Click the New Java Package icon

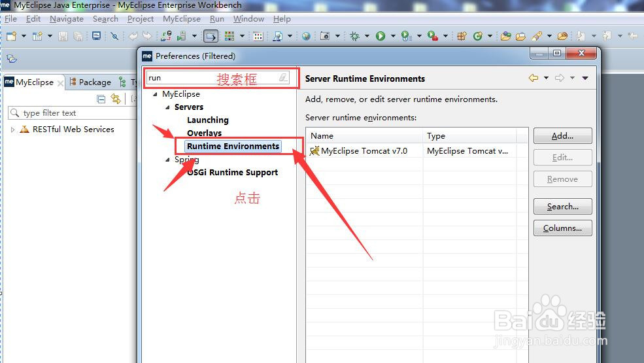pyautogui.click(x=462, y=36)
